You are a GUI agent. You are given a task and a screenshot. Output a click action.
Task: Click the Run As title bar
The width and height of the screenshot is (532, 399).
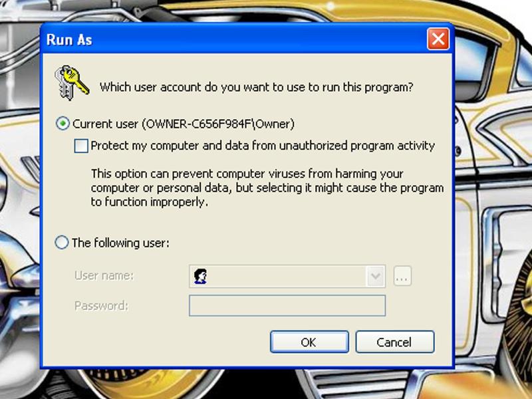click(x=234, y=39)
